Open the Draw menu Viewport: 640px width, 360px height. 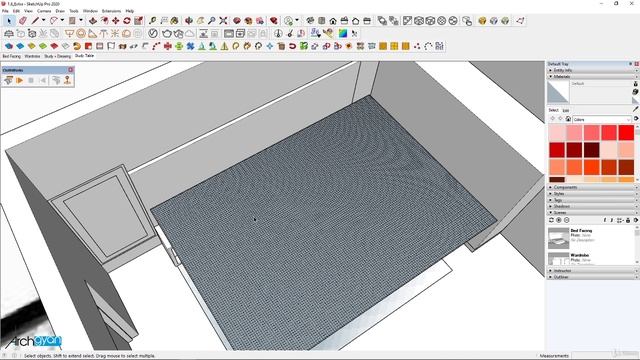pyautogui.click(x=60, y=11)
